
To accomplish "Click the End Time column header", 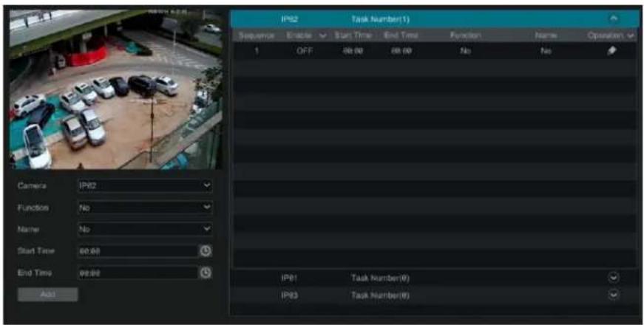I will tap(401, 35).
